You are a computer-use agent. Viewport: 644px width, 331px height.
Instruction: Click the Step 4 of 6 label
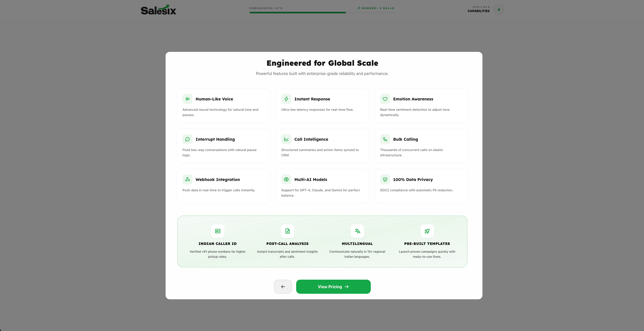pos(480,7)
